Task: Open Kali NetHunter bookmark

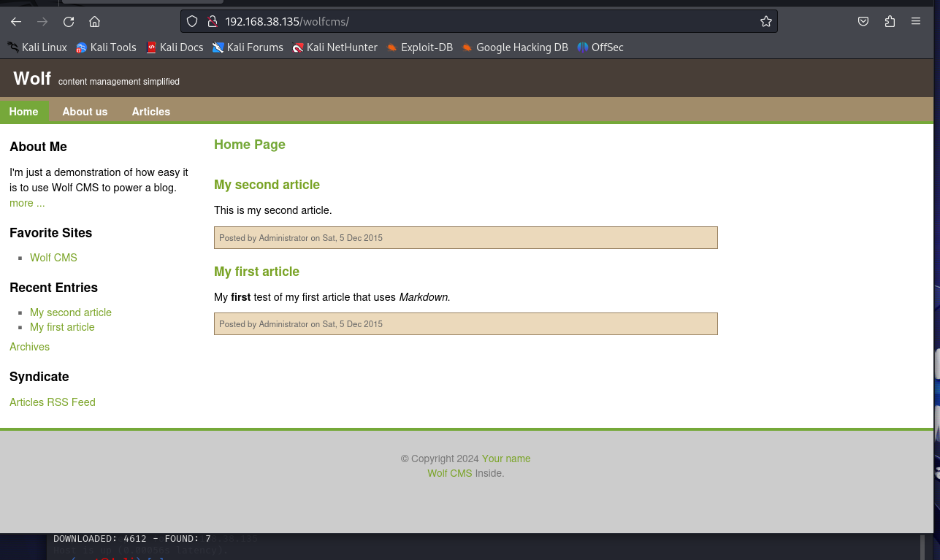Action: tap(335, 47)
